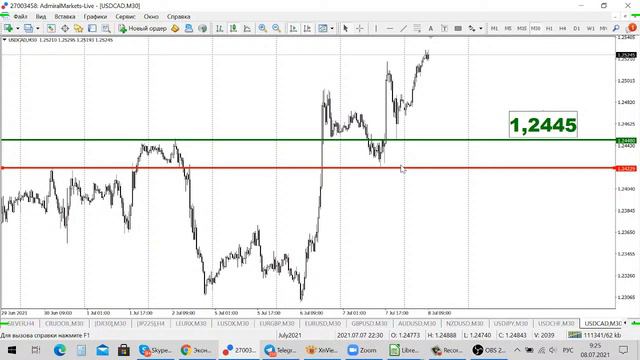Switch to the GBPUSD,M30 chart tab
The height and width of the screenshot is (360, 640).
(x=369, y=323)
